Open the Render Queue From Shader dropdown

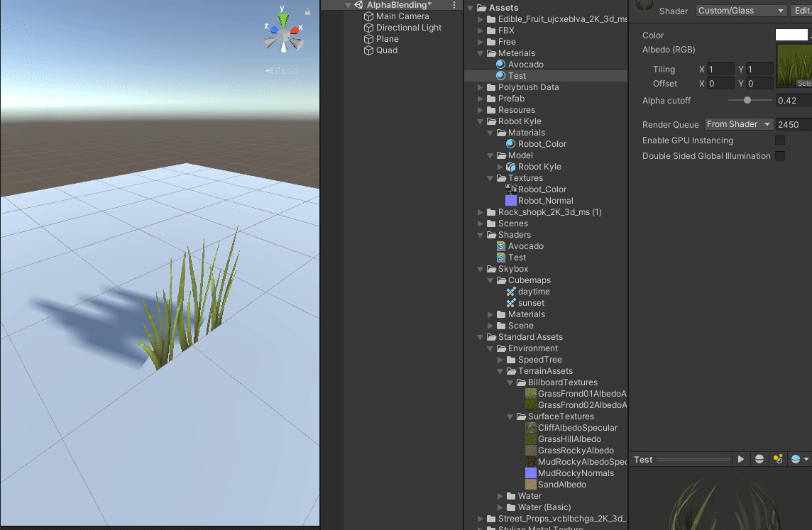739,124
